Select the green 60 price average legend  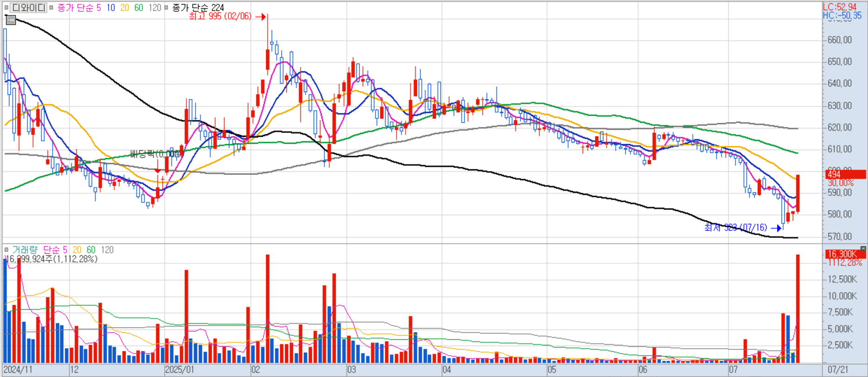click(x=139, y=7)
